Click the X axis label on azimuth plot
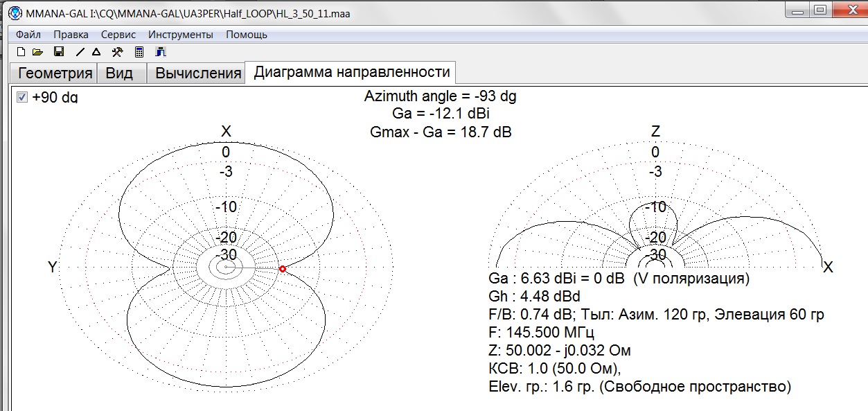The height and width of the screenshot is (411, 868). (226, 132)
